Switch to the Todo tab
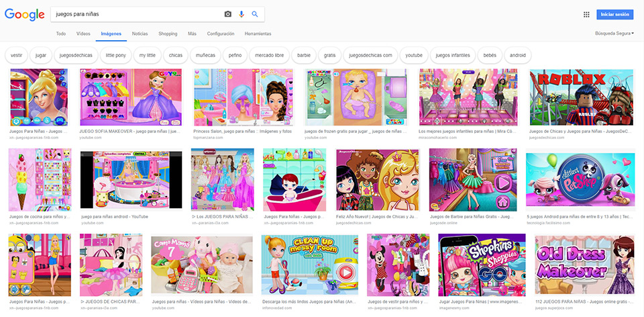 61,34
